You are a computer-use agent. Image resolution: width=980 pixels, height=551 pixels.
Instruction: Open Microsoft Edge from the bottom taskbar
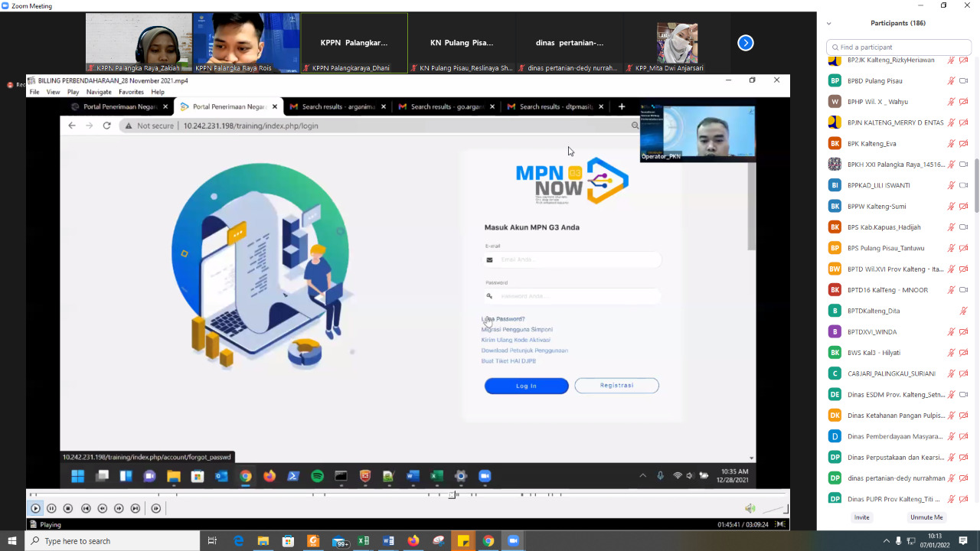(238, 541)
